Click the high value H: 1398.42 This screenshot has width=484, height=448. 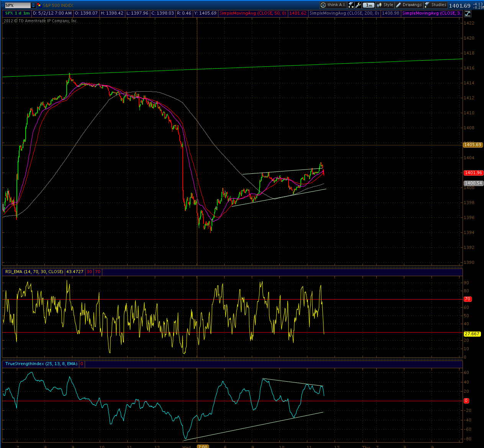[x=112, y=13]
